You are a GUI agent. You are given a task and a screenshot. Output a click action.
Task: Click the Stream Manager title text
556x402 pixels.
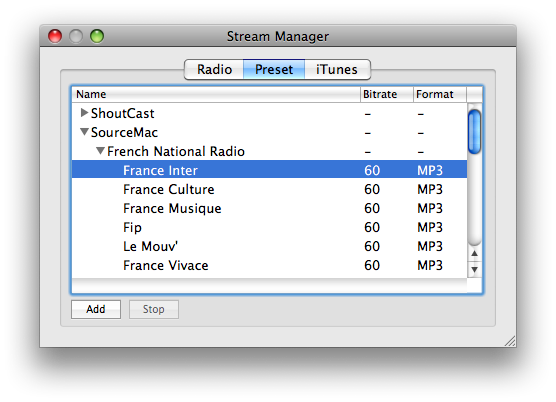278,37
